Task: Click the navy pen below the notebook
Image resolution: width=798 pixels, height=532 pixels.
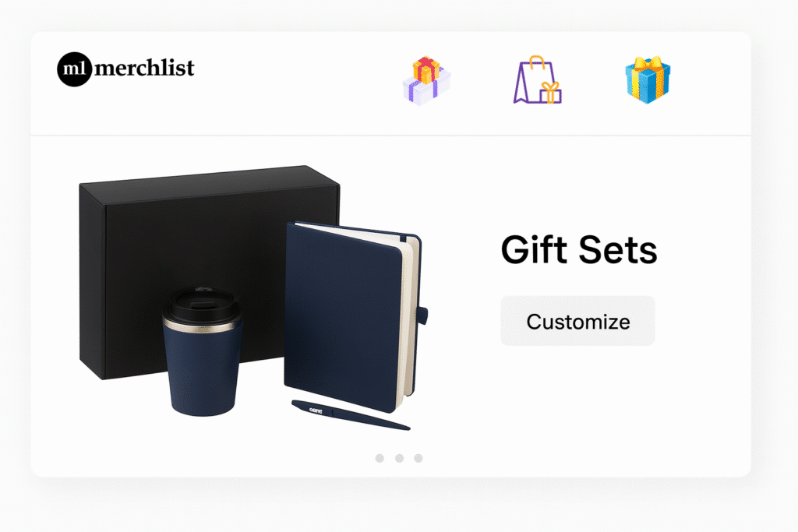Action: [x=351, y=415]
